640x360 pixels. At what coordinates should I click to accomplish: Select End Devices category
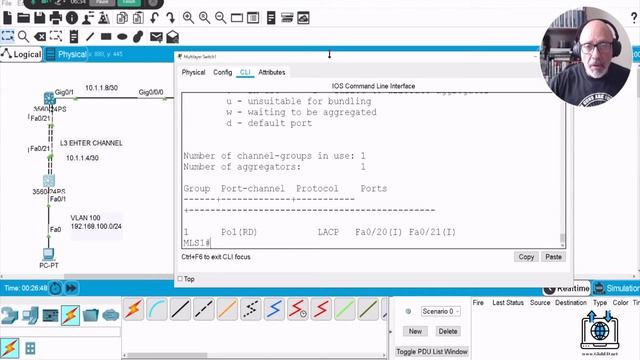pyautogui.click(x=30, y=315)
